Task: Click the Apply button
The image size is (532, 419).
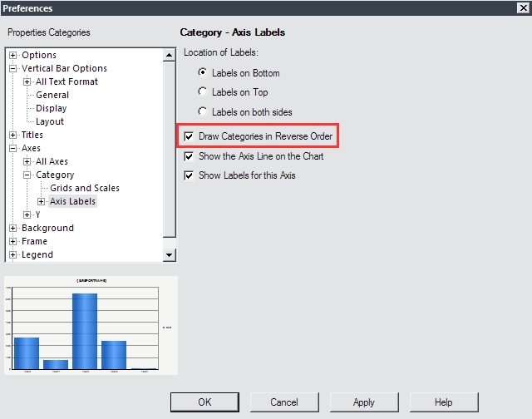Action: (x=363, y=402)
